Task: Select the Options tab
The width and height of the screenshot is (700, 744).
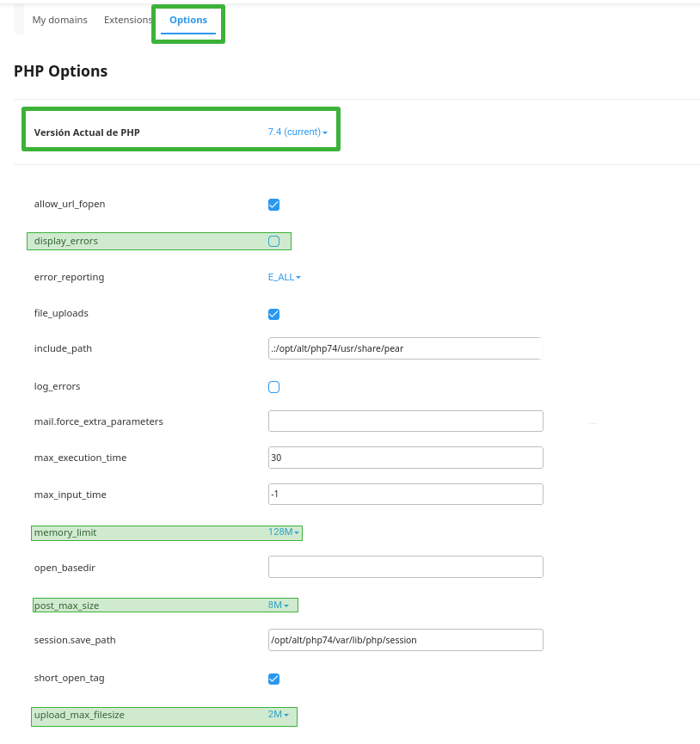Action: [x=188, y=20]
